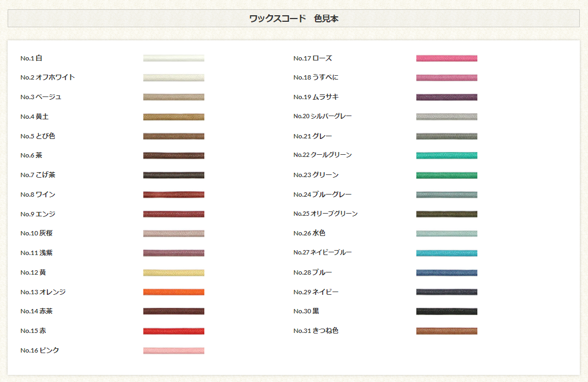Click the No.17 ローズ rose cord swatch
Image resolution: width=588 pixels, height=382 pixels.
(x=446, y=58)
